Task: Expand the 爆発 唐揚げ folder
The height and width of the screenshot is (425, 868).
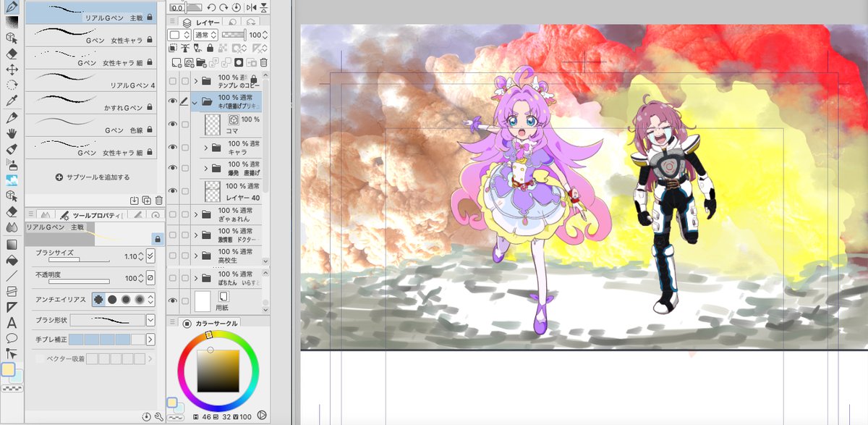Action: pos(206,168)
